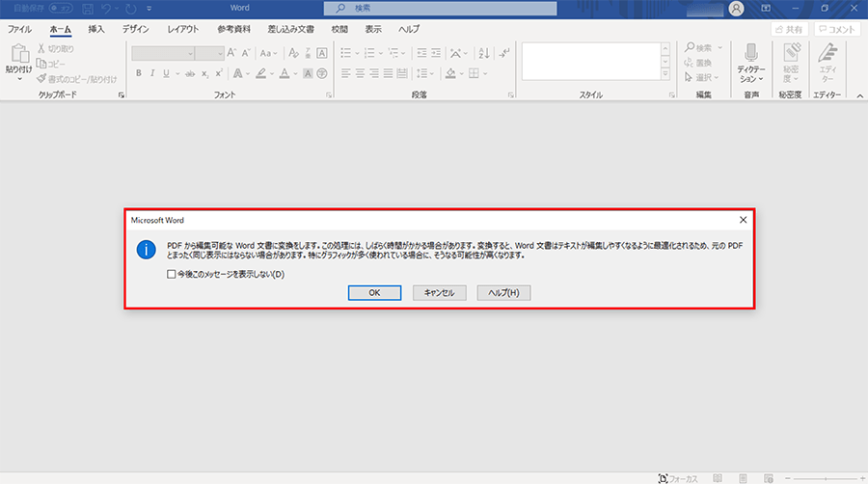Click the Save disk icon in title bar
This screenshot has width=868, height=484.
88,9
